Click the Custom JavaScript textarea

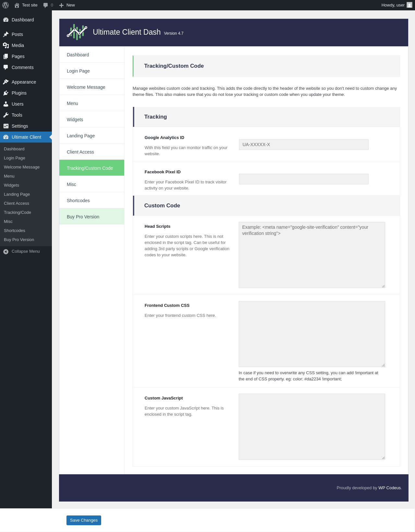coord(312,427)
